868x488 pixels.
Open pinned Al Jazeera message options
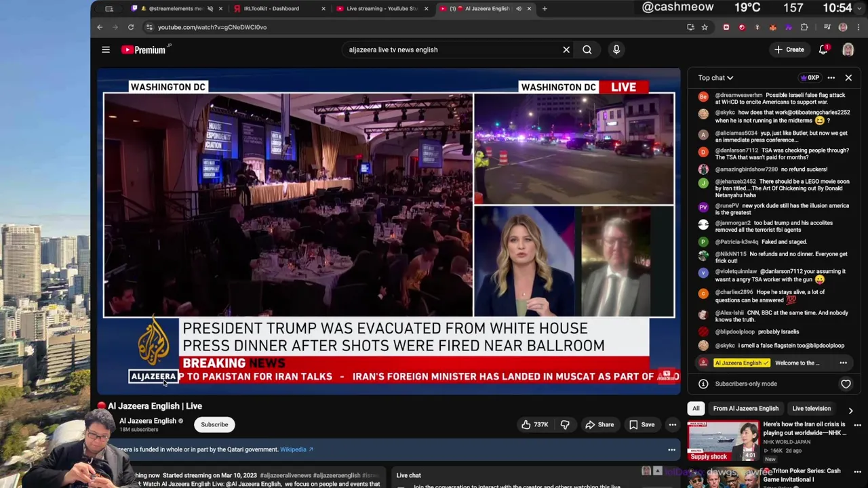click(843, 363)
